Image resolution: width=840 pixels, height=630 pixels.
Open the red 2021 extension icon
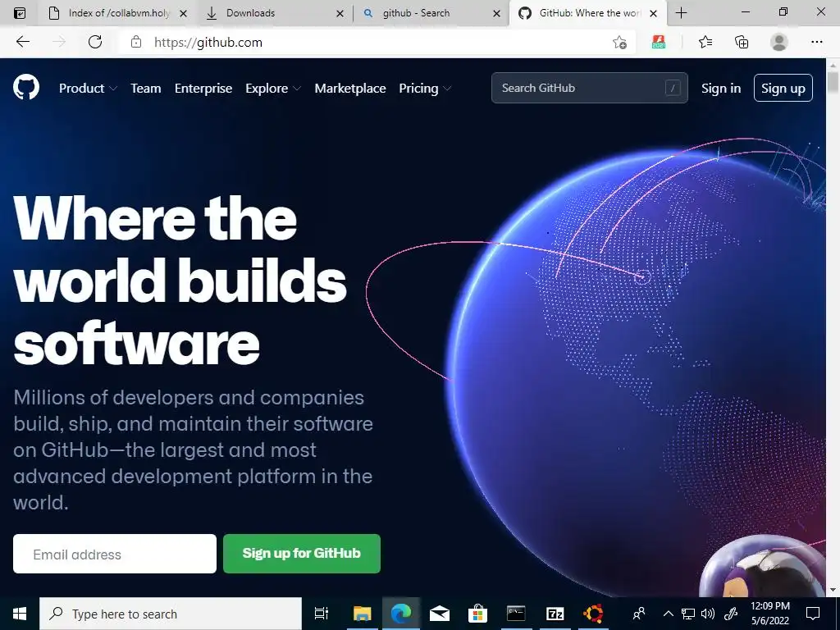[659, 42]
